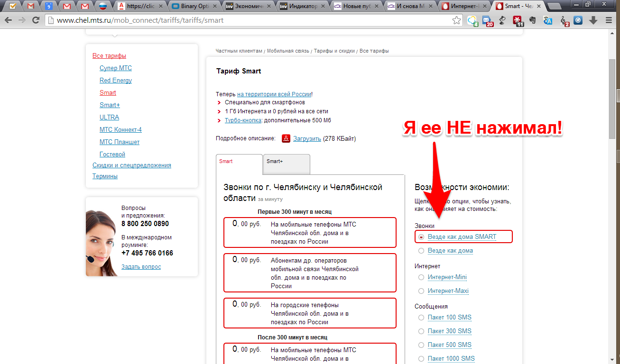Switch to the pinned checkmark tasks tab
This screenshot has height=364, width=620.
click(13, 6)
